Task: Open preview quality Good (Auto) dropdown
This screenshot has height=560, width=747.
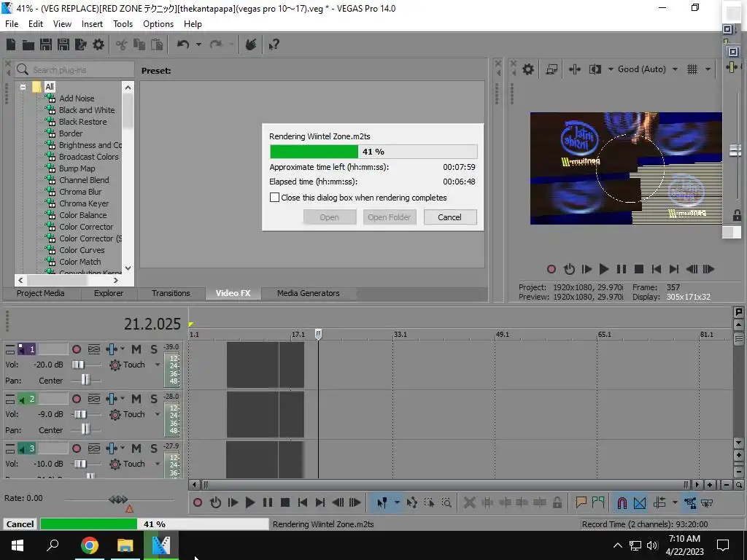Action: (x=675, y=69)
